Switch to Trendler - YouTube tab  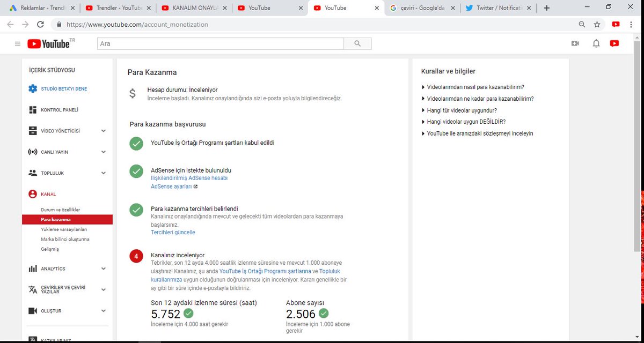pyautogui.click(x=117, y=8)
